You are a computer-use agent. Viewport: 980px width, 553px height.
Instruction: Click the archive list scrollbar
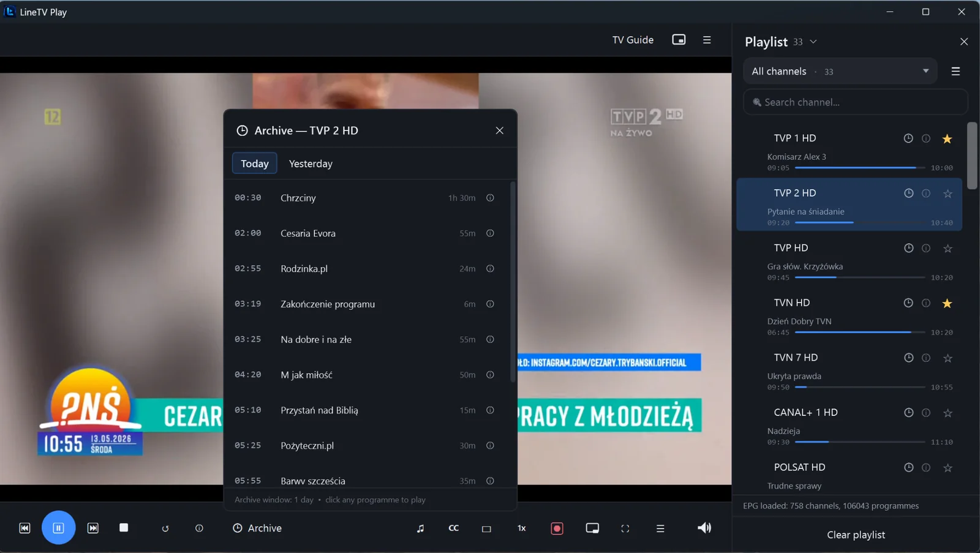point(513,282)
